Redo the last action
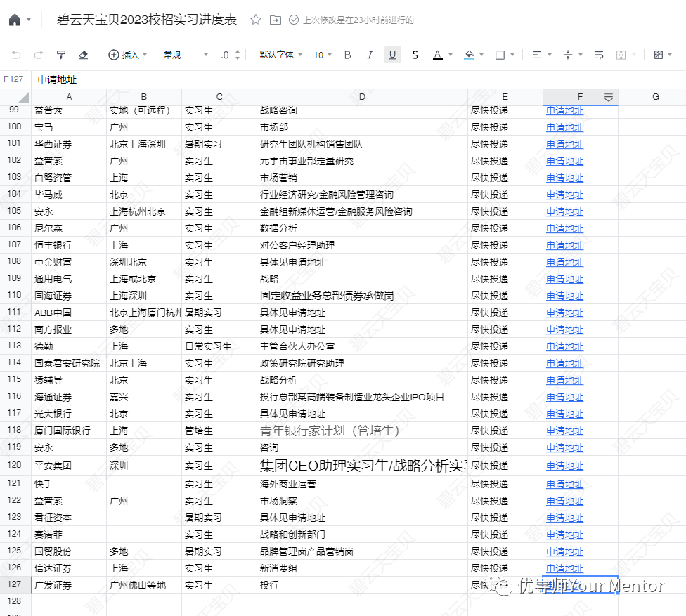This screenshot has height=616, width=686. tap(39, 55)
